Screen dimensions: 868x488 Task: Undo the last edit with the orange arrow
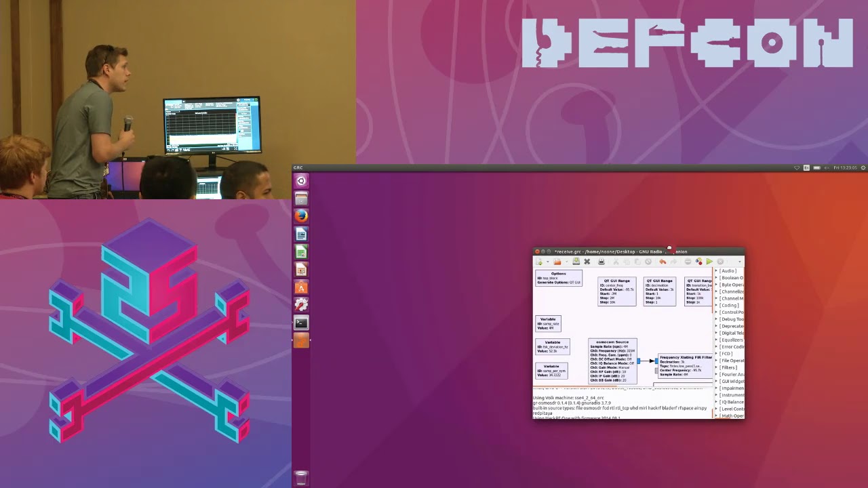coord(663,262)
